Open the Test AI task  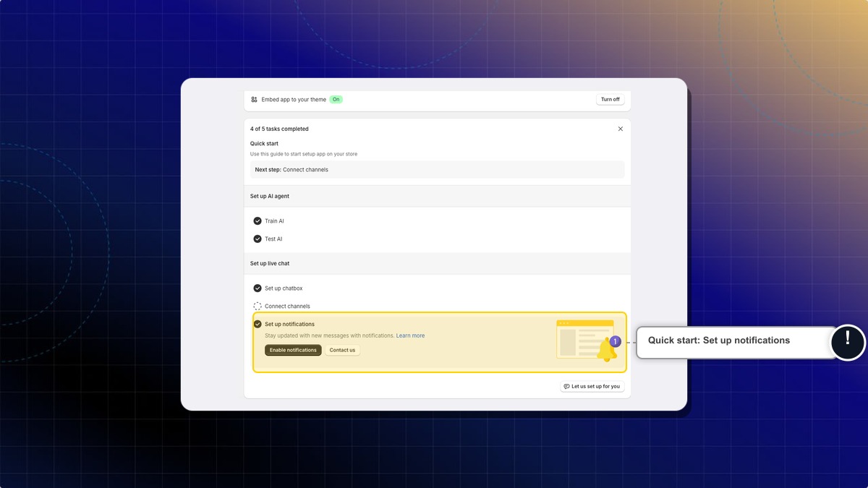(x=273, y=239)
